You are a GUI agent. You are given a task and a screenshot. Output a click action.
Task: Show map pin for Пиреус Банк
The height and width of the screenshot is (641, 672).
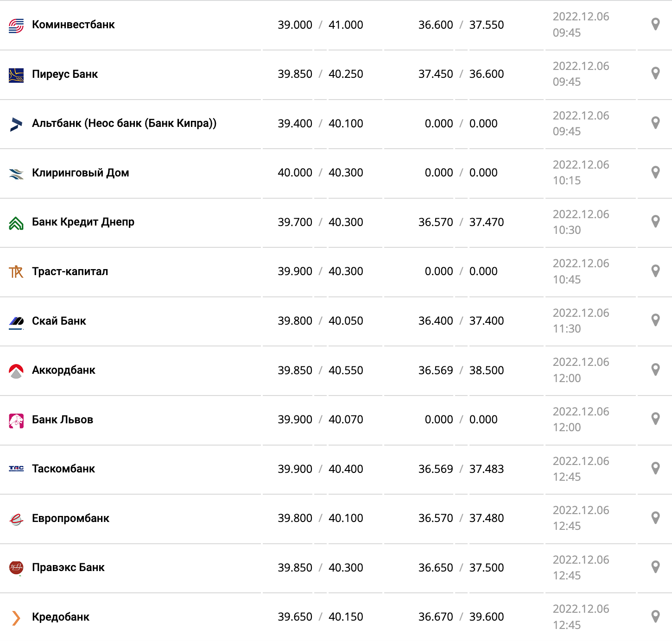point(655,73)
